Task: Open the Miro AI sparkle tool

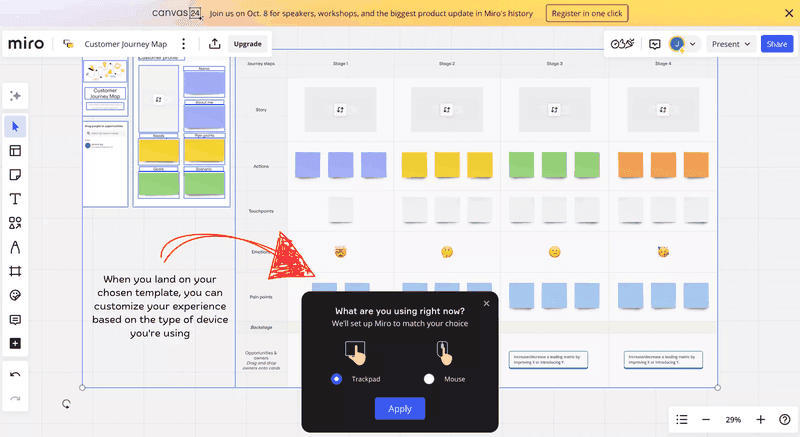Action: (15, 96)
